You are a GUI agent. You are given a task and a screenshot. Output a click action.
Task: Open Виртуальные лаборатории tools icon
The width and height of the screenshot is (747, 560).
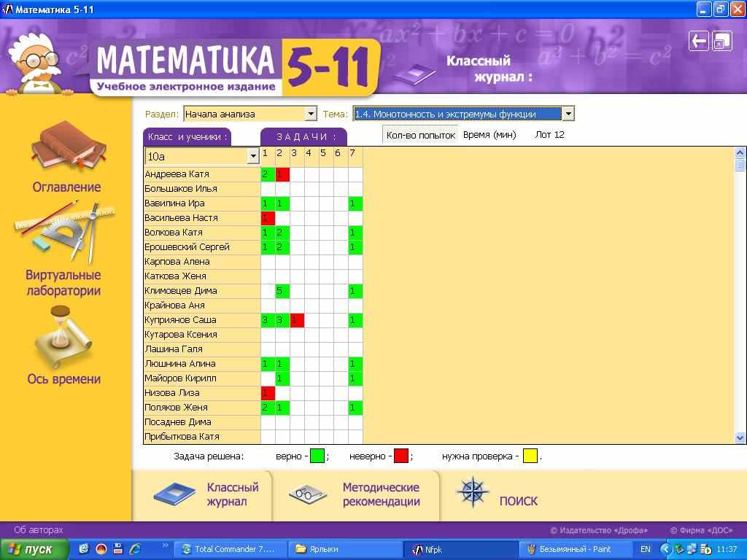[65, 233]
